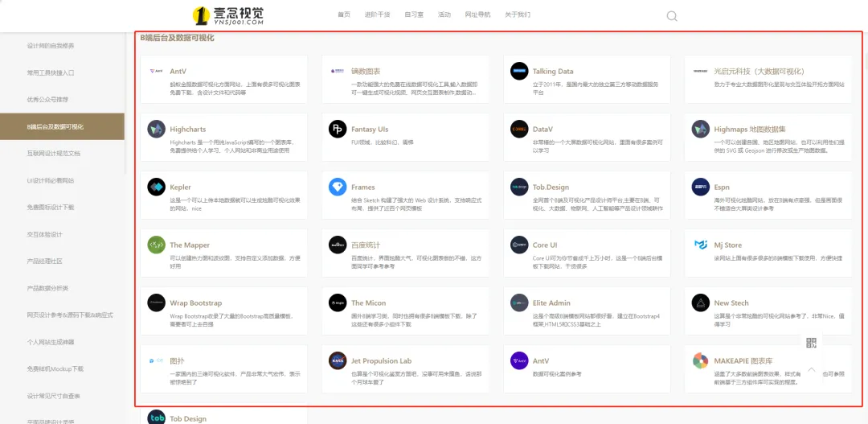The width and height of the screenshot is (868, 424).
Task: Select UI设计师必看网站 in the sidebar
Action: click(x=51, y=181)
